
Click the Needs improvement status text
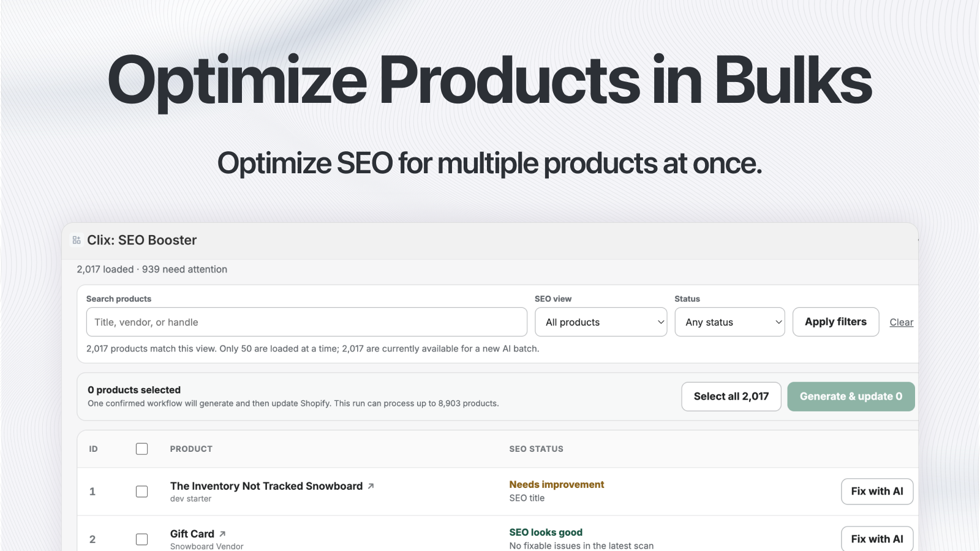click(x=557, y=484)
